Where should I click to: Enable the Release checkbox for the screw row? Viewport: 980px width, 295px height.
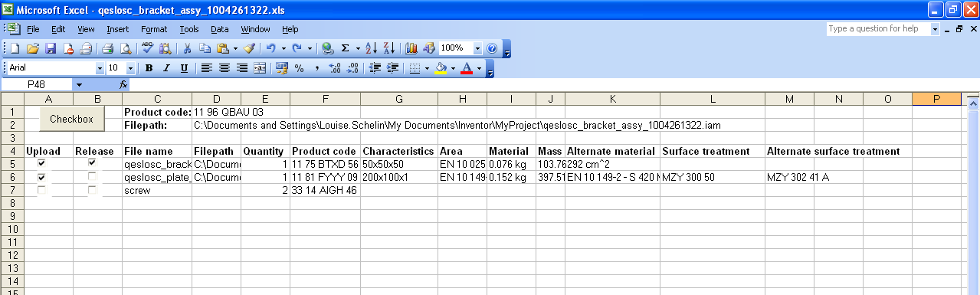tap(92, 190)
